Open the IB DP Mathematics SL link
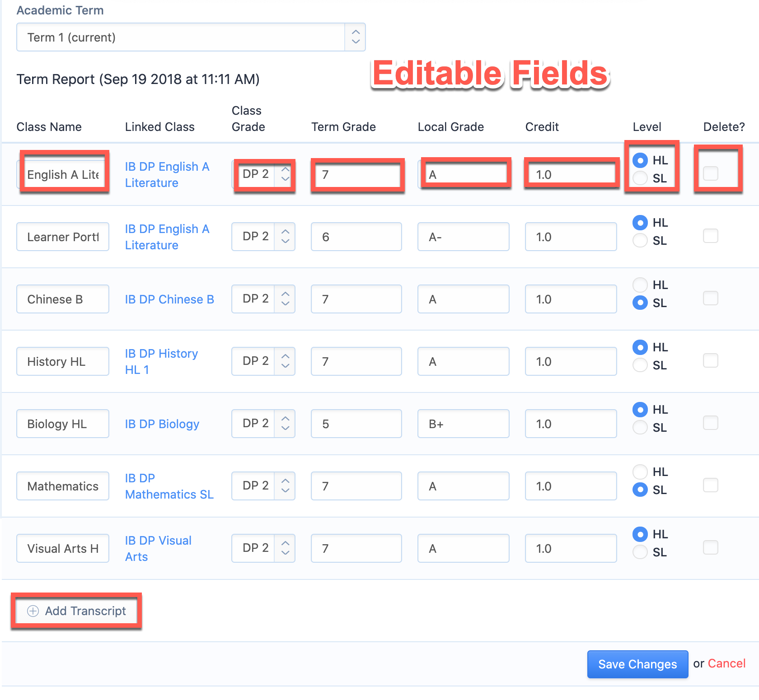The height and width of the screenshot is (700, 759). [x=169, y=486]
